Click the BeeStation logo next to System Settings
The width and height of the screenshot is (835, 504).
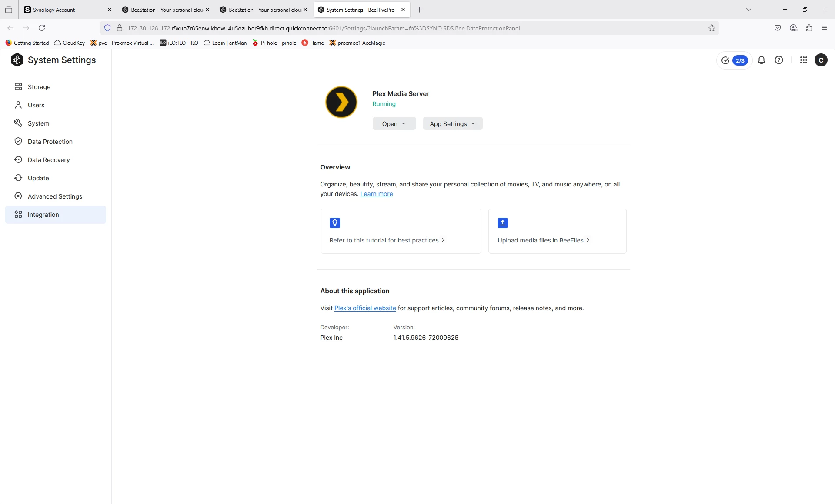[x=17, y=60]
